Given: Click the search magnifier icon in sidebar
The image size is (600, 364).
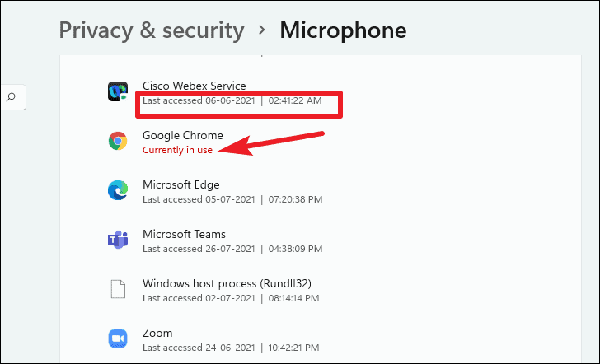Looking at the screenshot, I should [11, 96].
